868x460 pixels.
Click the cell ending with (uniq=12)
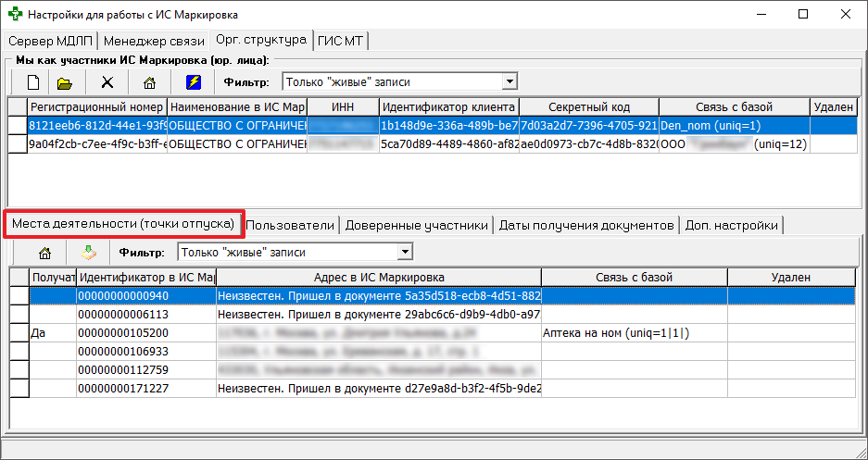tap(735, 144)
